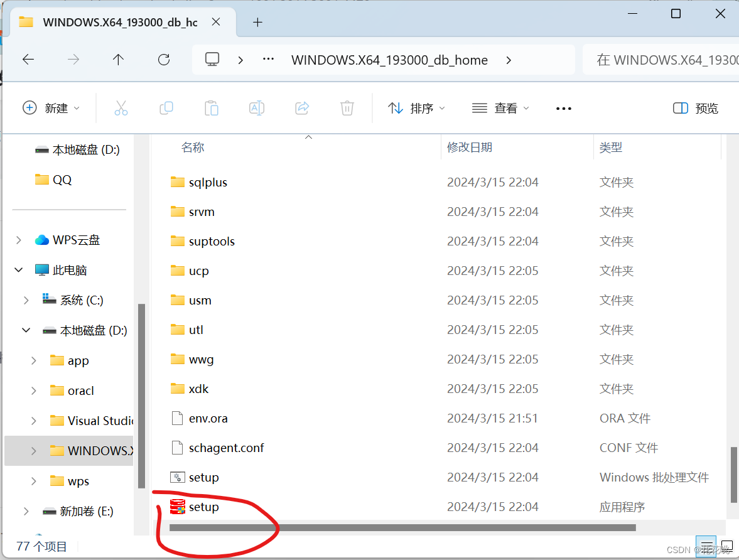Open the 新建 dropdown menu
The width and height of the screenshot is (739, 560).
[x=51, y=109]
